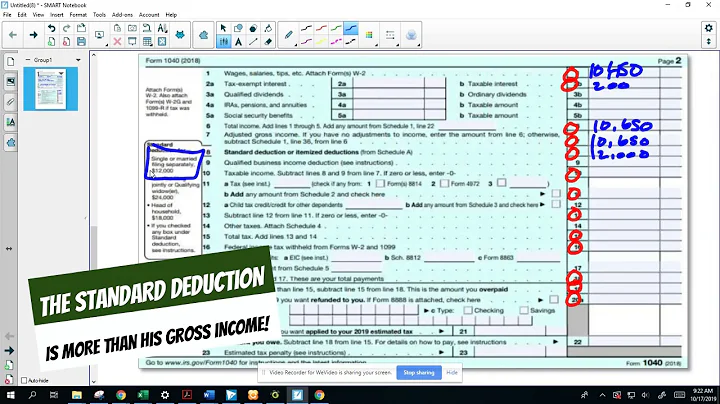Viewport: 720px width, 404px height.
Task: Save the notebook with the floppy icon
Action: pyautogui.click(x=81, y=42)
